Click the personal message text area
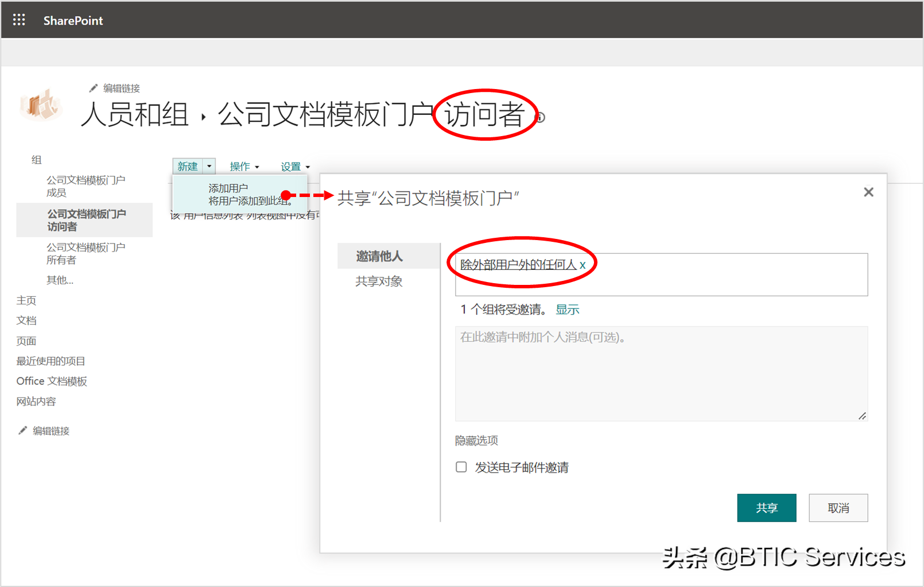Image resolution: width=924 pixels, height=587 pixels. click(x=661, y=374)
